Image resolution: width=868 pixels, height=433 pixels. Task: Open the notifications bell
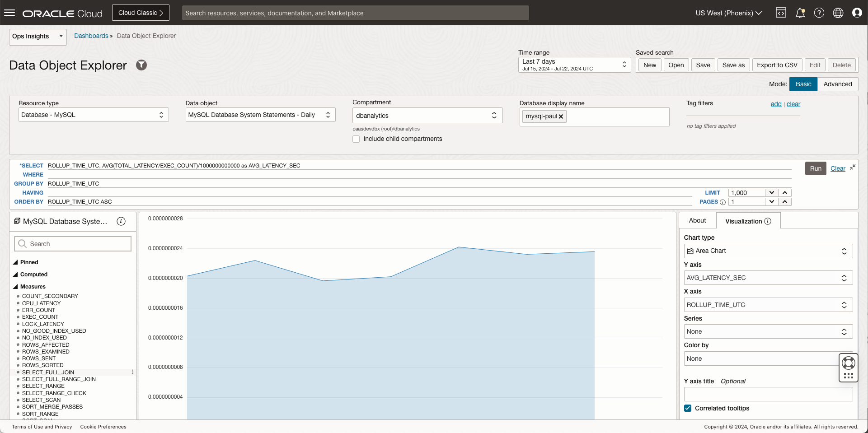800,13
